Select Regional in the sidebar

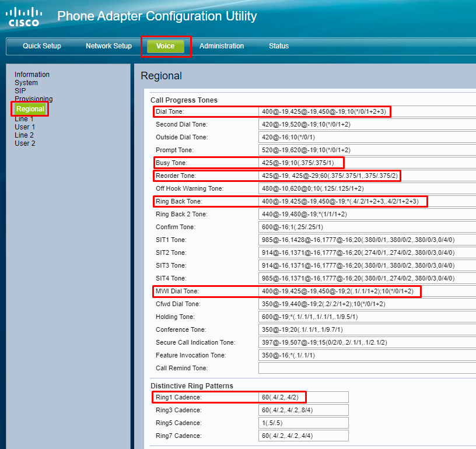(30, 109)
